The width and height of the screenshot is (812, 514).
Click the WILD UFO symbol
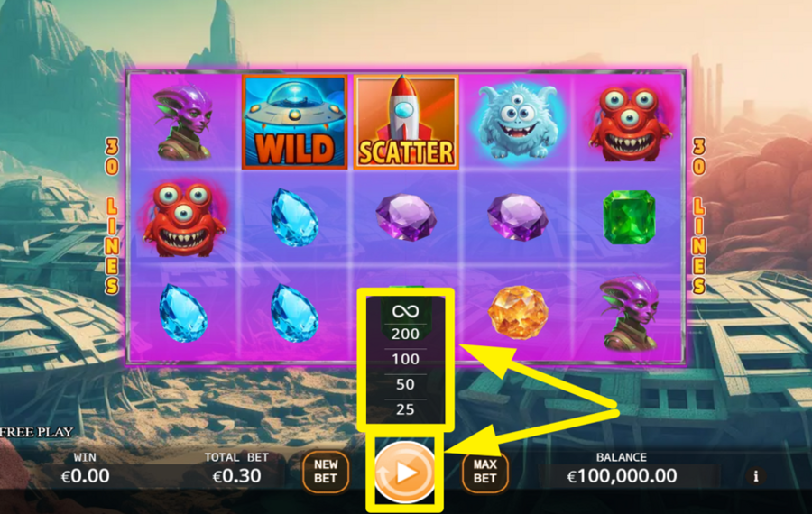coord(294,122)
